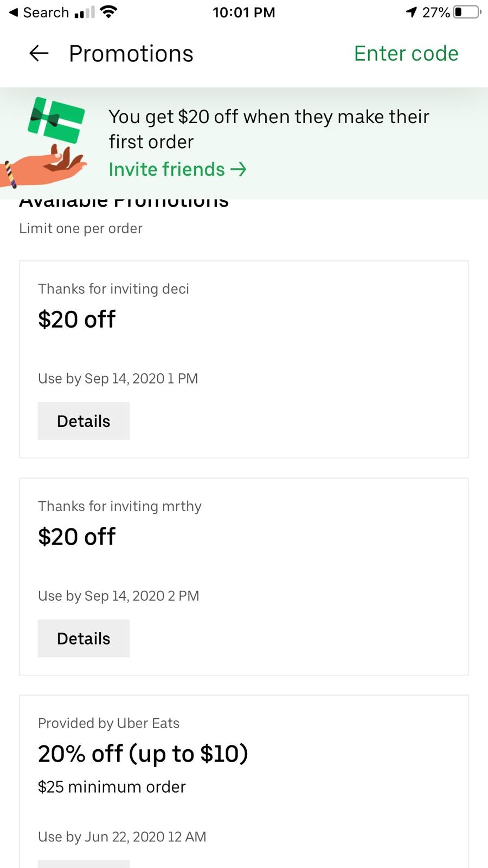
Task: Tap the "$25 minimum order" text
Action: (112, 787)
